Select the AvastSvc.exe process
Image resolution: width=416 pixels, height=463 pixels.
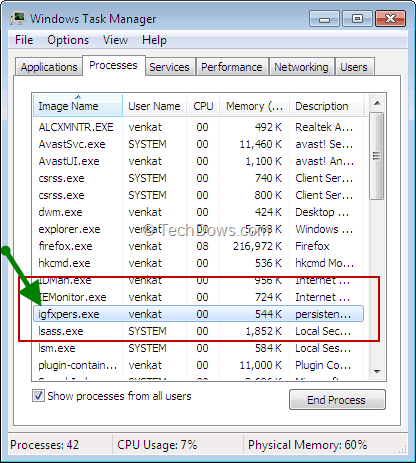click(198, 144)
